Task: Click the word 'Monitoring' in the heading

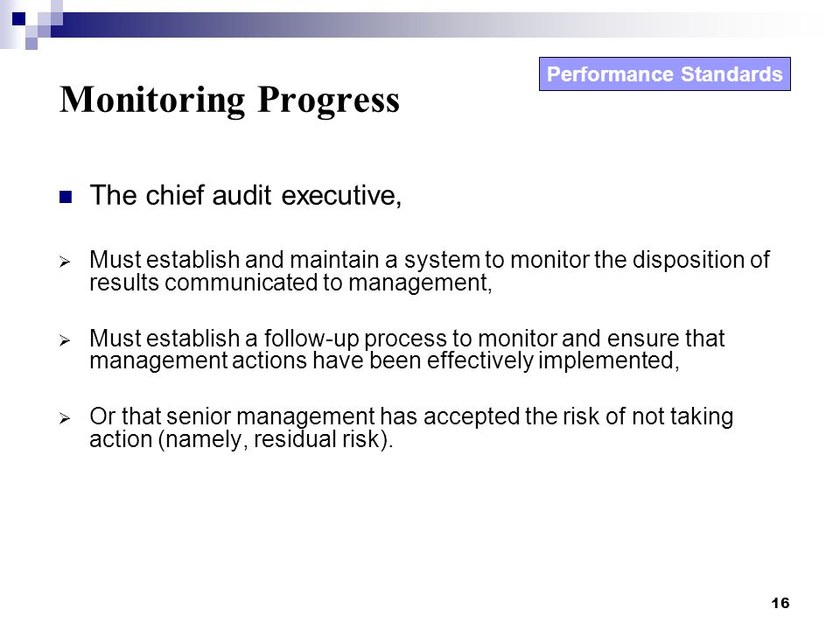Action: (x=152, y=100)
